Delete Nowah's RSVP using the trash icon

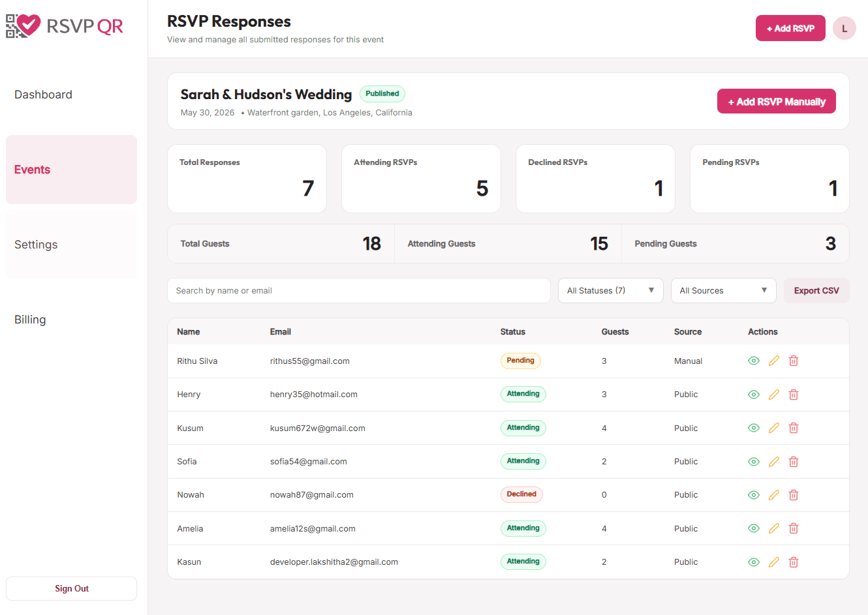(794, 494)
